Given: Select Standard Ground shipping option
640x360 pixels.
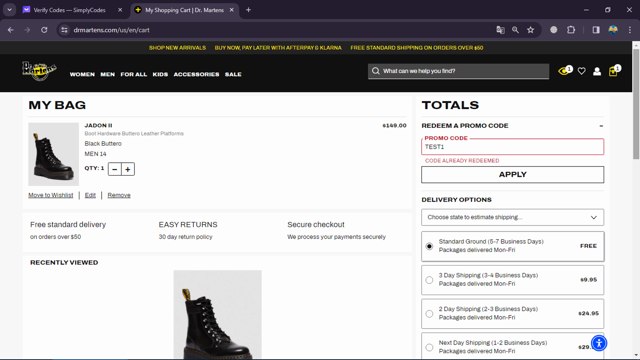Looking at the screenshot, I should point(429,246).
